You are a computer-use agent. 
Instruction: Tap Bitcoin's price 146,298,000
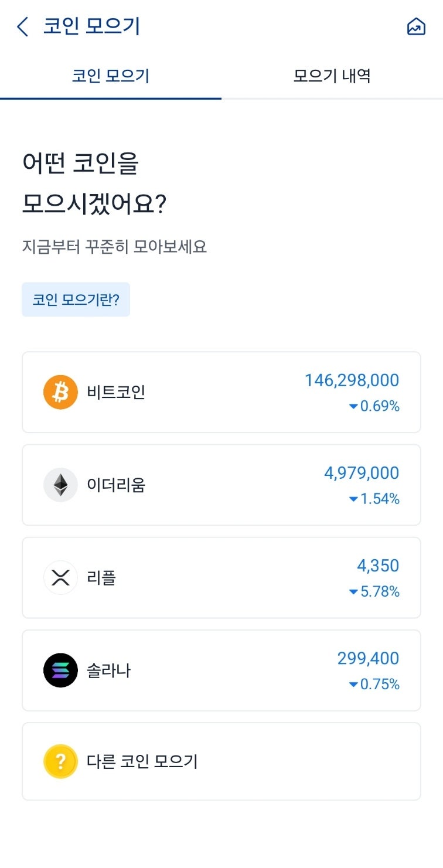coord(352,380)
